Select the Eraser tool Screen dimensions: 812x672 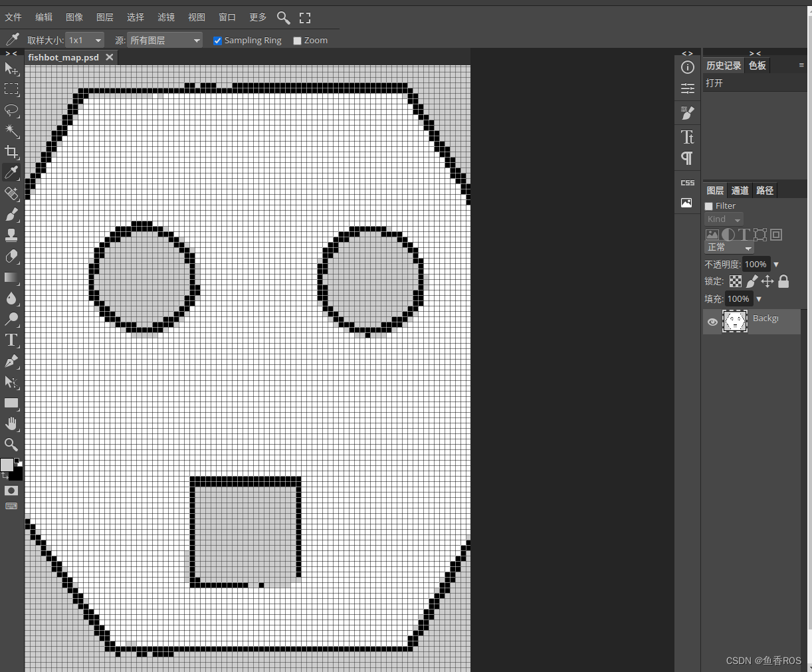[11, 256]
